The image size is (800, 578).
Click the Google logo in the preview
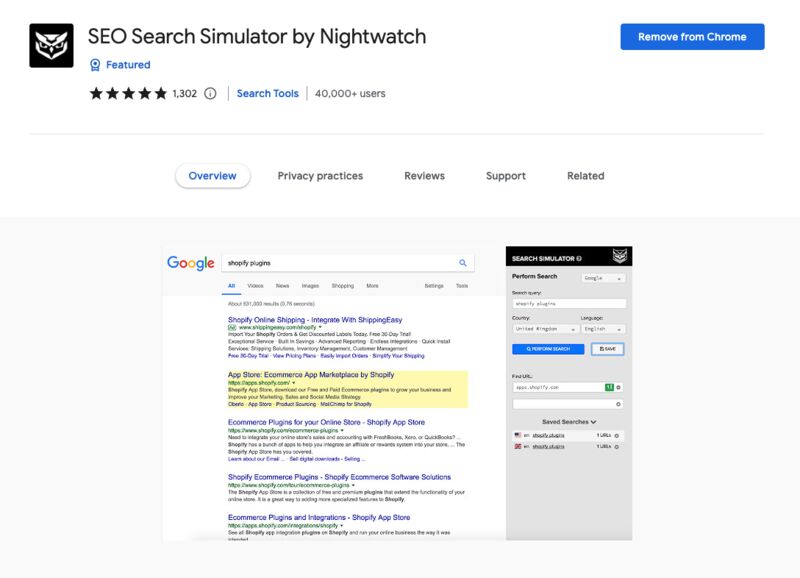(191, 263)
